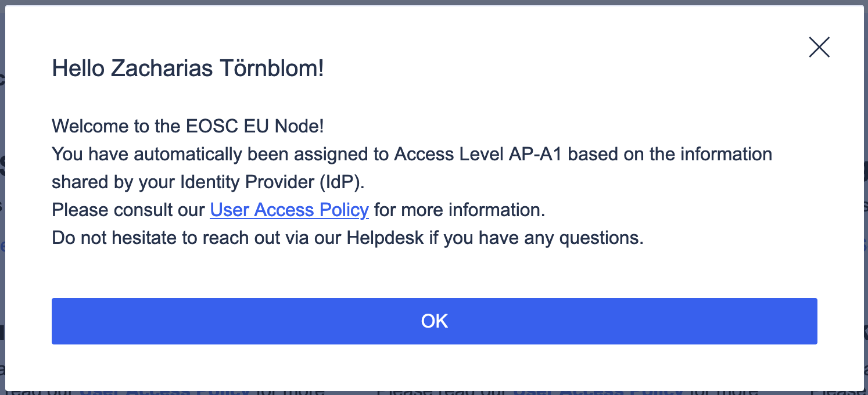This screenshot has width=868, height=395.
Task: Close the welcome dialog with the X icon
Action: 819,47
